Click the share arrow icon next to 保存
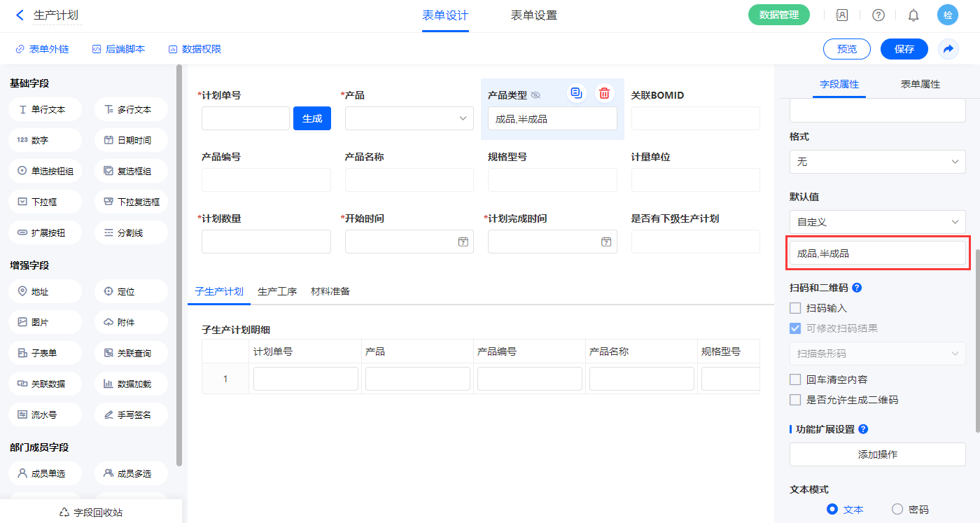This screenshot has width=980, height=523. click(x=948, y=49)
